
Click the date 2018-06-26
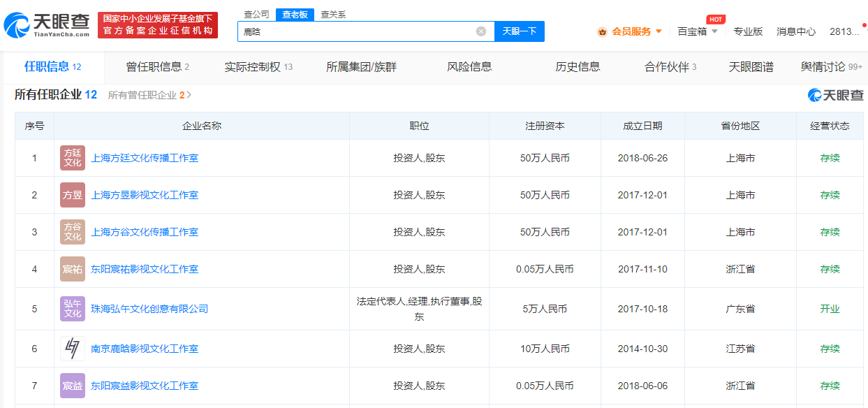(642, 158)
